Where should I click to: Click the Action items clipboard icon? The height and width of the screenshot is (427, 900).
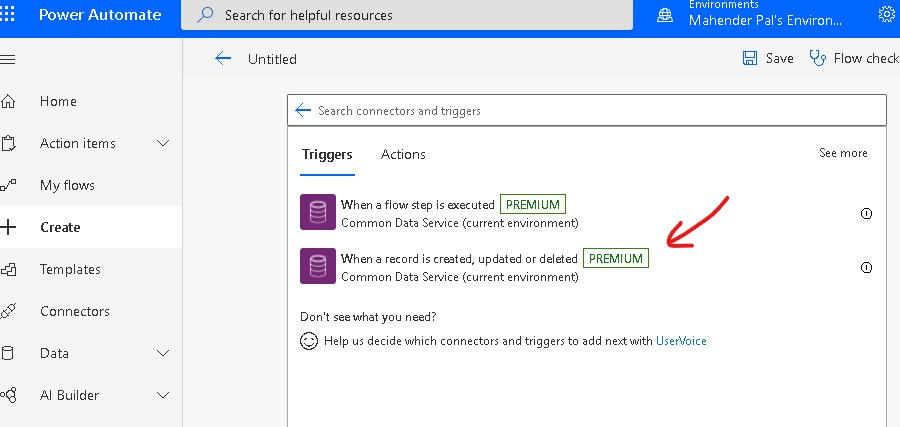click(x=7, y=143)
